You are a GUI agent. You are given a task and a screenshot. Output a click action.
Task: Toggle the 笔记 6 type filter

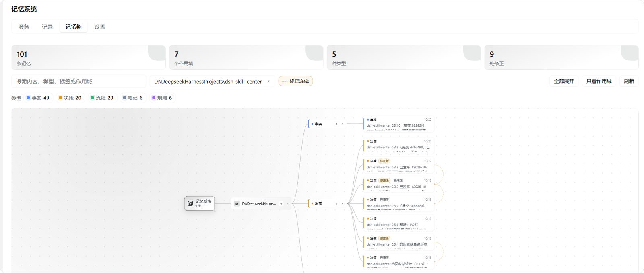coord(133,98)
